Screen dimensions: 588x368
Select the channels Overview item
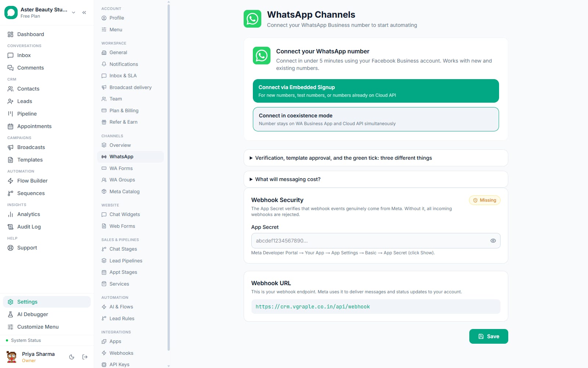coord(130,145)
